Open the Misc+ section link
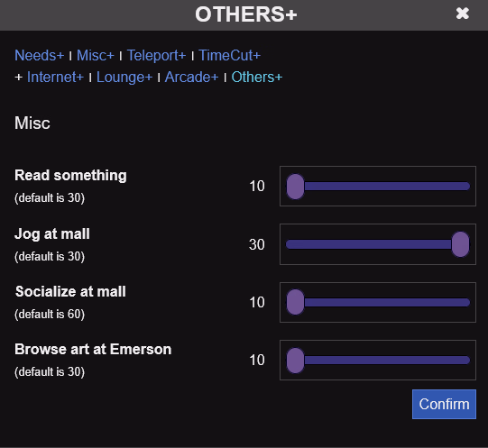 pyautogui.click(x=96, y=56)
